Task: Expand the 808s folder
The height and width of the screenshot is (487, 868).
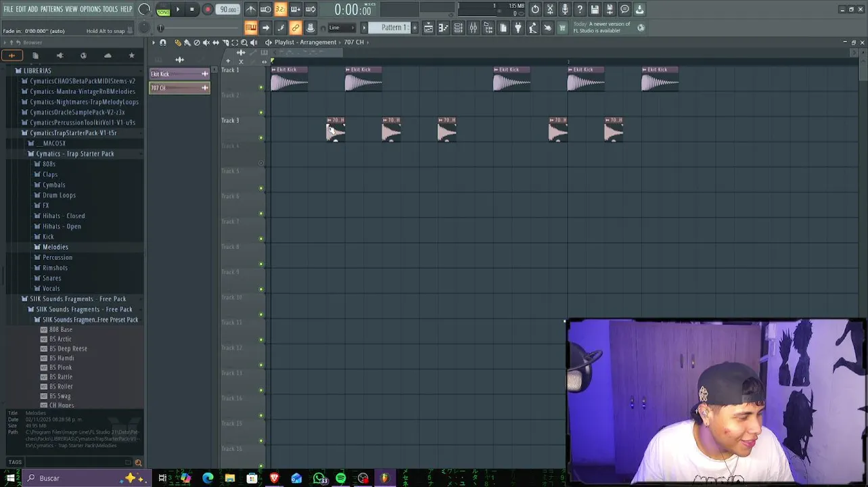Action: click(x=49, y=164)
